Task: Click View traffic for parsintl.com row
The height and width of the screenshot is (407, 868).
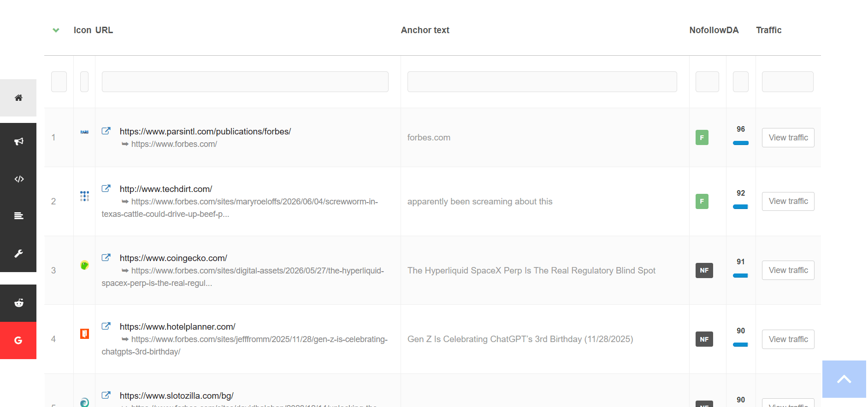Action: pyautogui.click(x=788, y=138)
